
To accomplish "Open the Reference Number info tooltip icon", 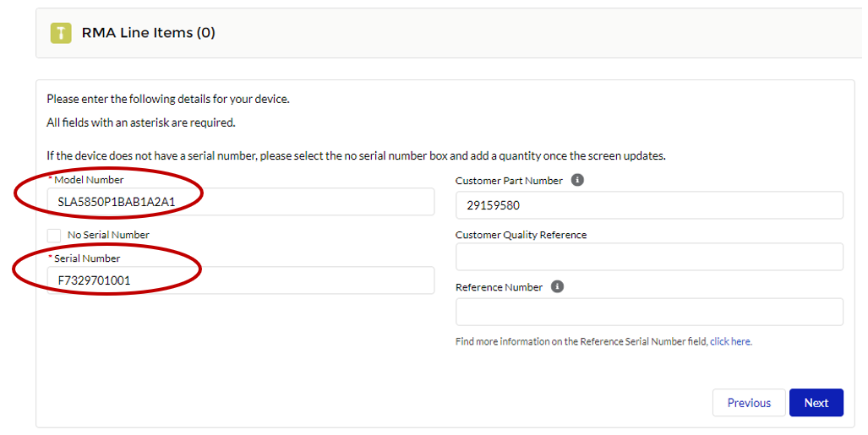I will (x=558, y=286).
